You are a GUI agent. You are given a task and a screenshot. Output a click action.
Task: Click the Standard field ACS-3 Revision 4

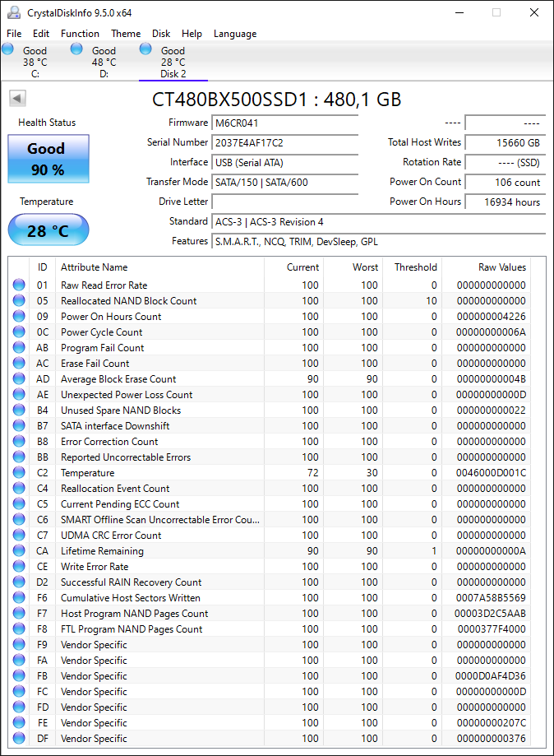click(379, 222)
